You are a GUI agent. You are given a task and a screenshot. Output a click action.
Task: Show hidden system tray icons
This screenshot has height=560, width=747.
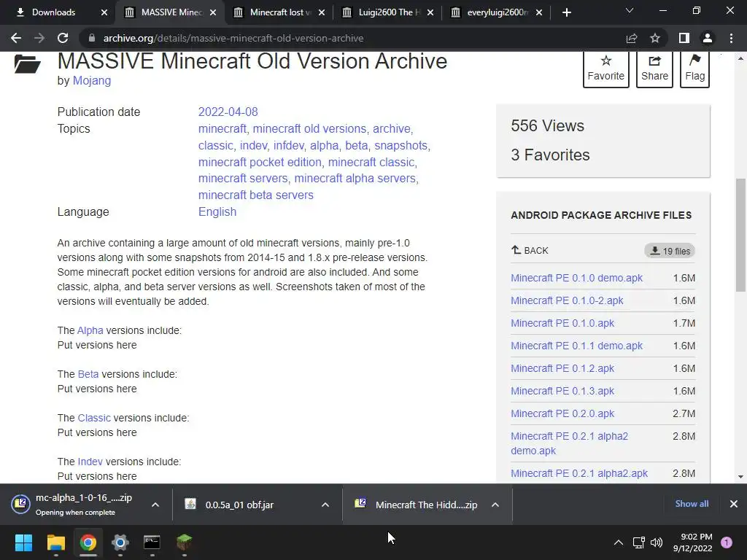coord(619,542)
